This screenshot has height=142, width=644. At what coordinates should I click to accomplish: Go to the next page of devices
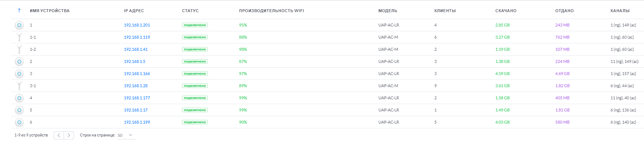pyautogui.click(x=69, y=135)
